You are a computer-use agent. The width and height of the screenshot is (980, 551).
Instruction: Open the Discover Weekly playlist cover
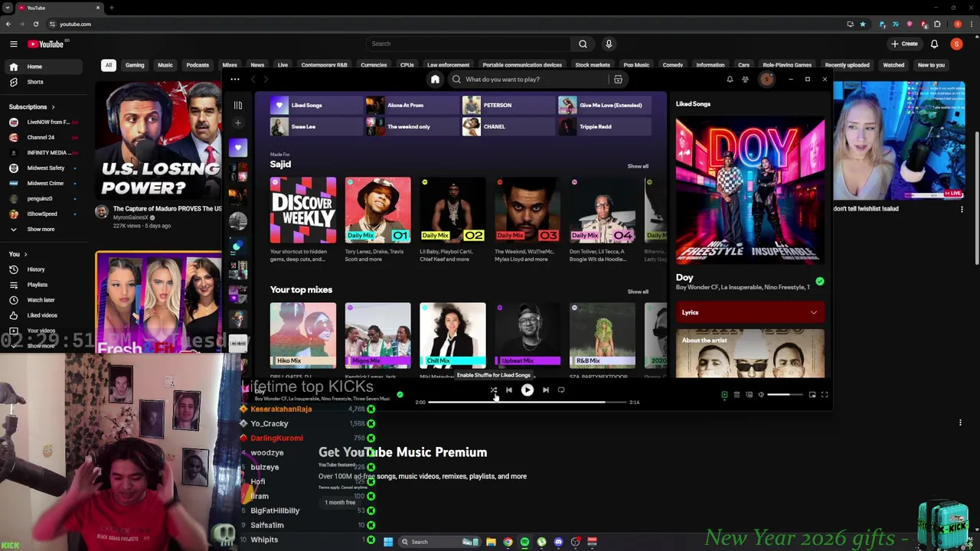tap(302, 210)
